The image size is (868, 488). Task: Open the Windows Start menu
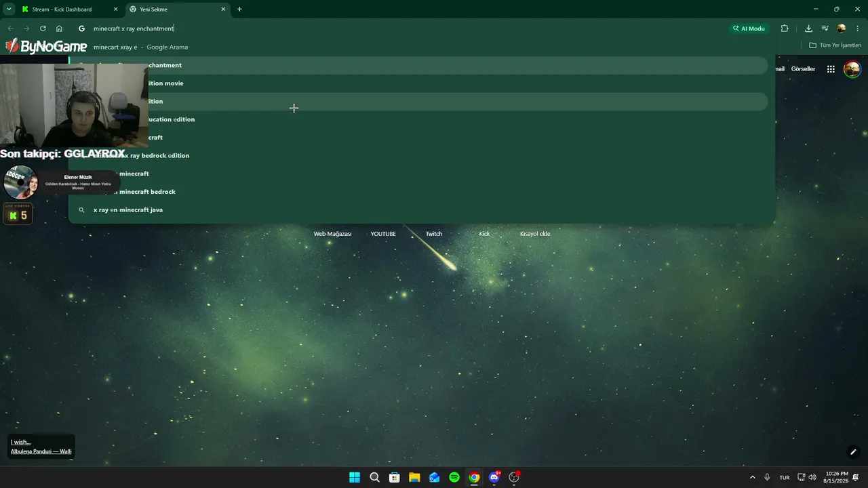(355, 477)
